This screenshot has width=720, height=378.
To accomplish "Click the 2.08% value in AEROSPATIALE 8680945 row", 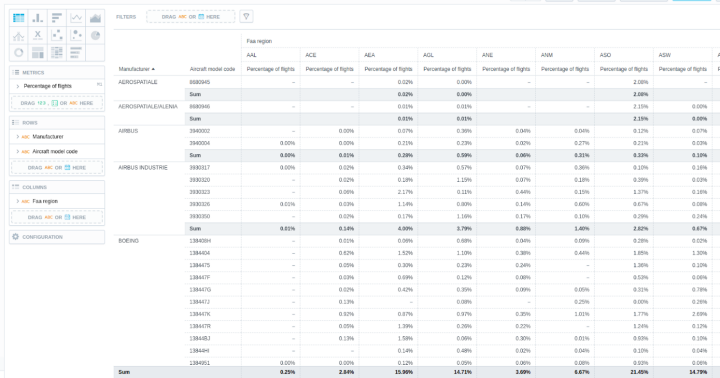I will [641, 82].
